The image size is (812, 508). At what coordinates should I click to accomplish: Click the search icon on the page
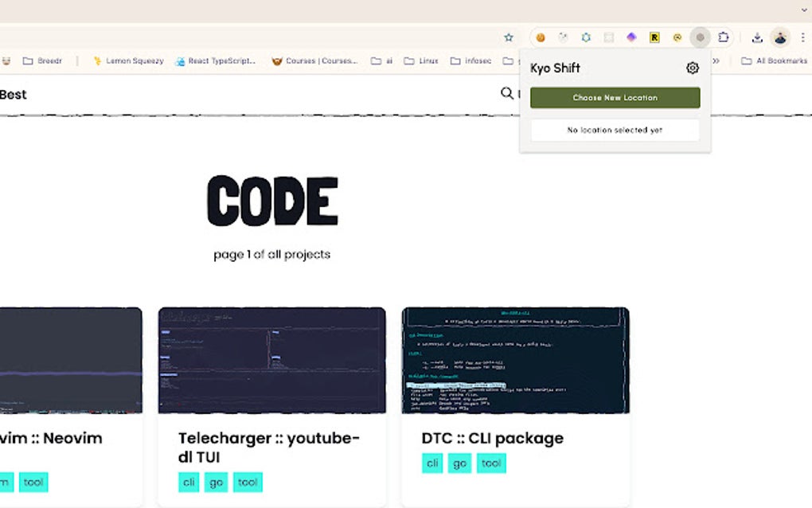(506, 93)
